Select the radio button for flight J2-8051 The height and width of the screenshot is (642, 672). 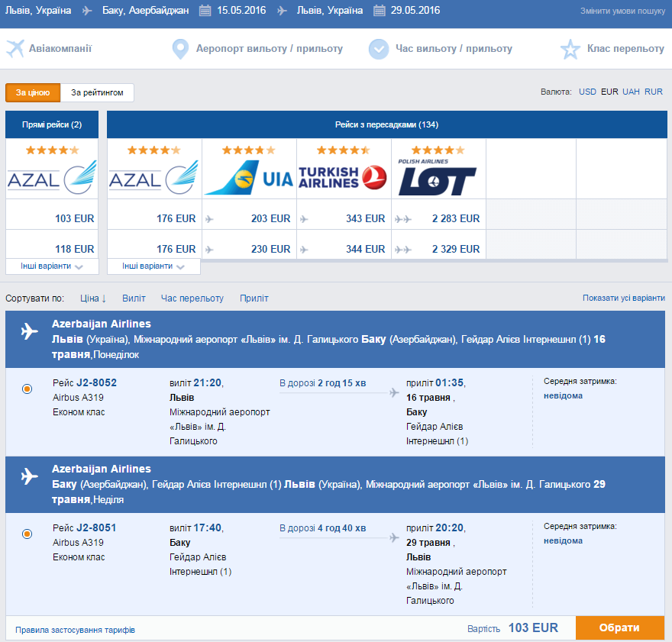click(27, 534)
